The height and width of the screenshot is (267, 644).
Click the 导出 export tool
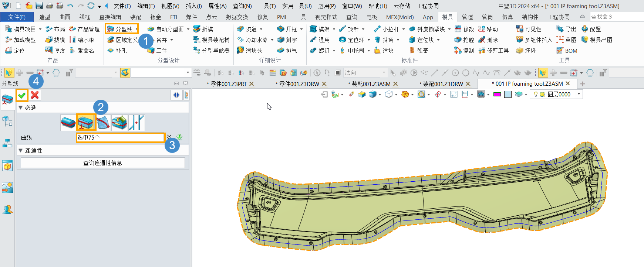(566, 29)
